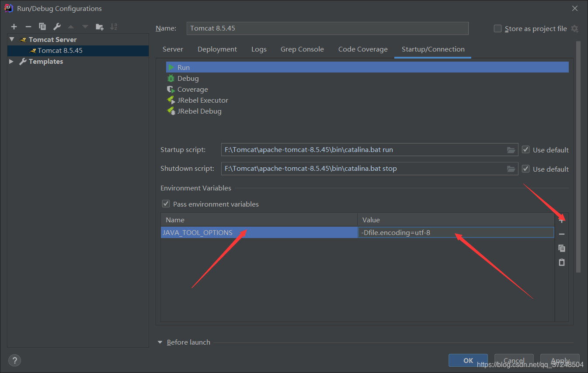Move configuration up arrow icon
Viewport: 588px width, 373px height.
coord(71,27)
